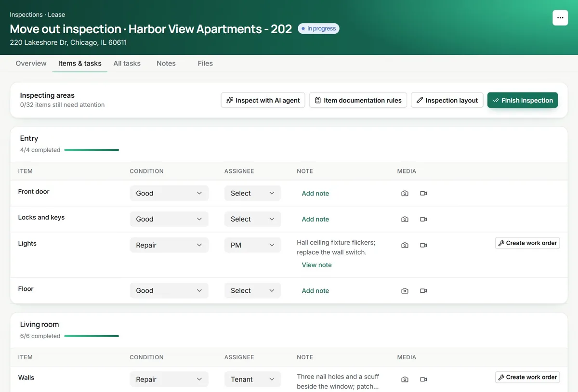Add a video for Walls item
The image size is (578, 392).
click(x=423, y=379)
